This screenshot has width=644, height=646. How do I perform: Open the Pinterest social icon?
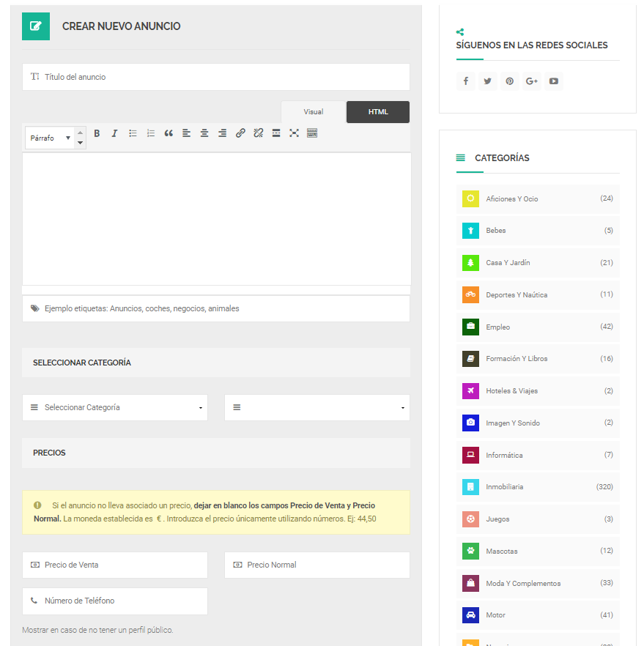[x=509, y=81]
